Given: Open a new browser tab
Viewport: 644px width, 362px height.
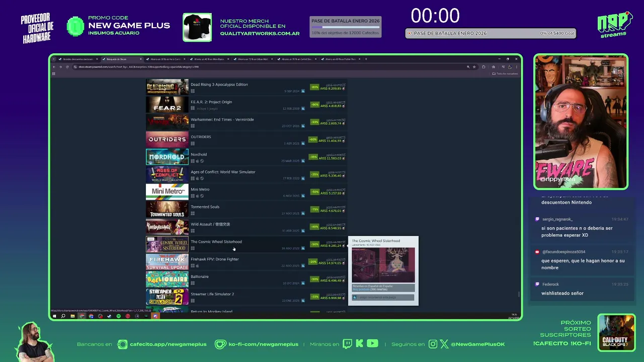Looking at the screenshot, I should pos(366,59).
